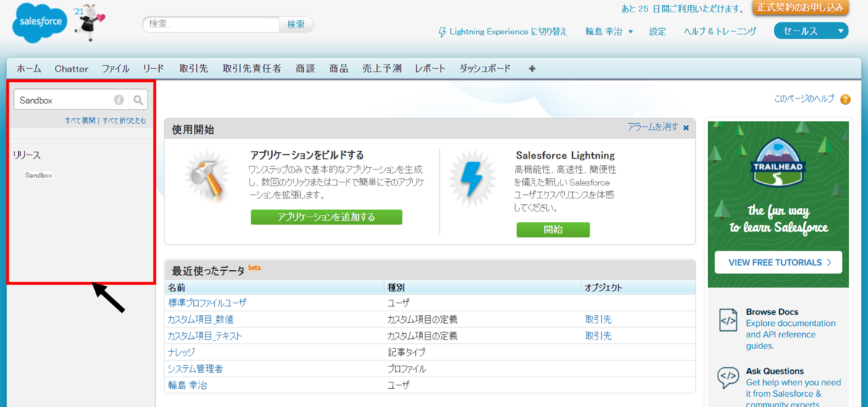This screenshot has width=868, height=407.
Task: Dismiss the alarm with the X icon
Action: pyautogui.click(x=686, y=127)
